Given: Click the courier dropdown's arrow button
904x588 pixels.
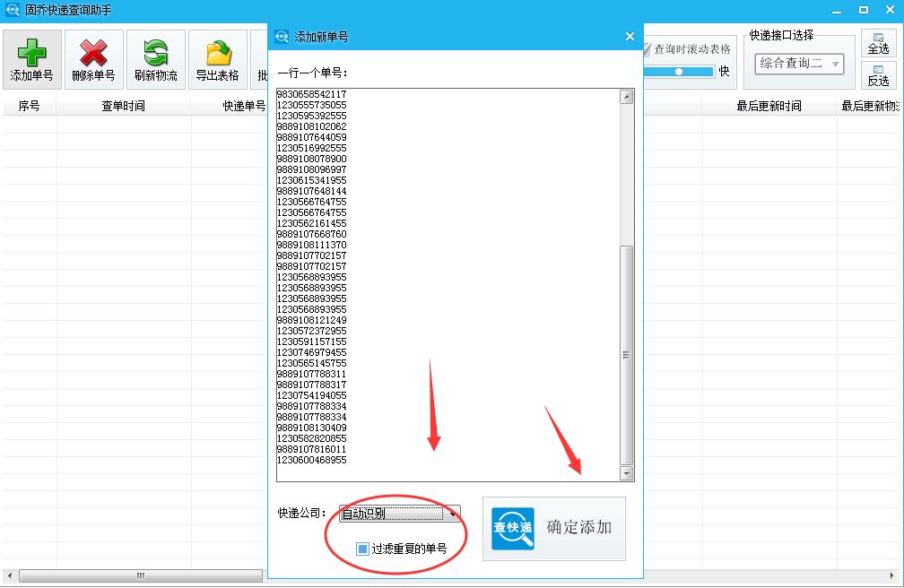Looking at the screenshot, I should pyautogui.click(x=453, y=512).
